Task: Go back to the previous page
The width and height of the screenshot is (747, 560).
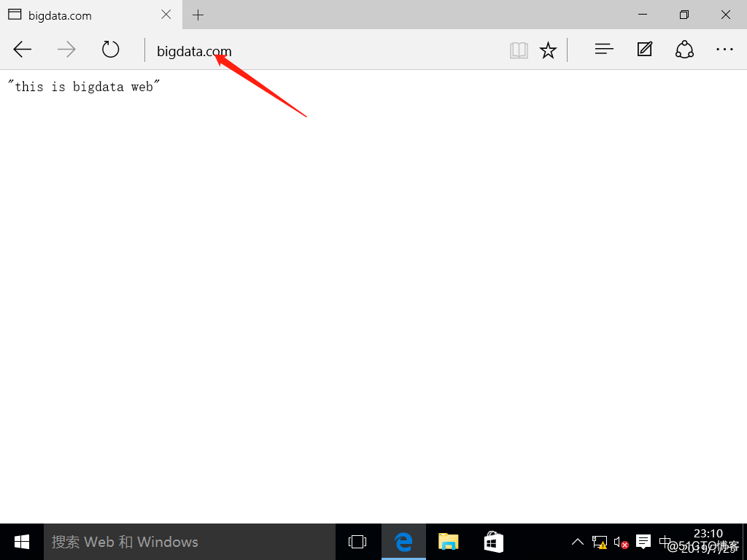Action: (x=23, y=50)
